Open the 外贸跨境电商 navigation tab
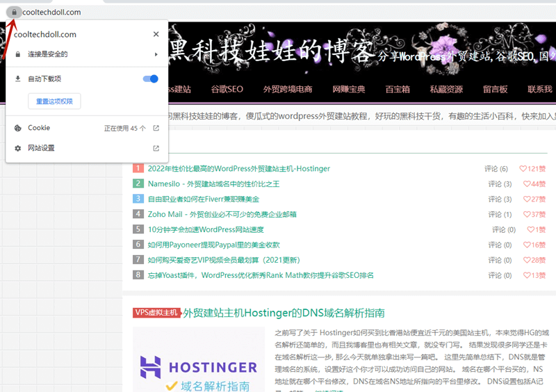This screenshot has height=392, width=556. [288, 89]
